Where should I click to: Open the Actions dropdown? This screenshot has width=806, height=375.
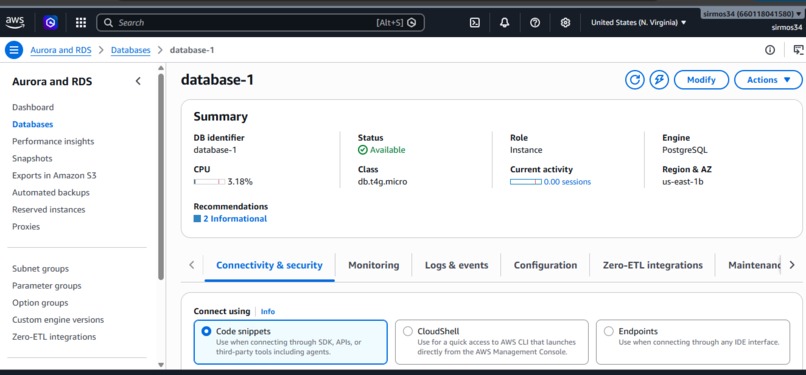coord(768,80)
